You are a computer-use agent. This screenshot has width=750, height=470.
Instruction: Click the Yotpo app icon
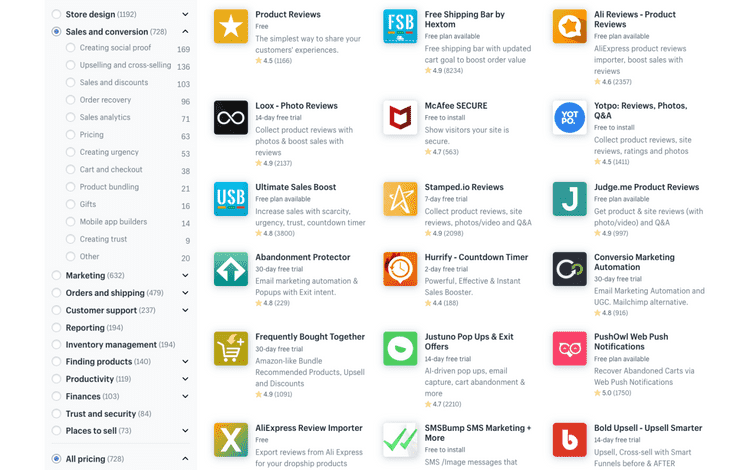point(570,117)
